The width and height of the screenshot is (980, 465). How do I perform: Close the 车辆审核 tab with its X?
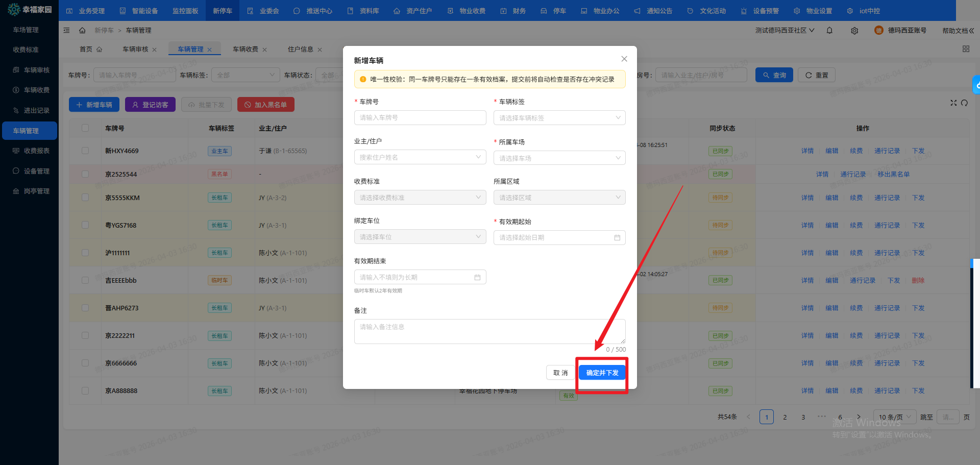click(155, 50)
